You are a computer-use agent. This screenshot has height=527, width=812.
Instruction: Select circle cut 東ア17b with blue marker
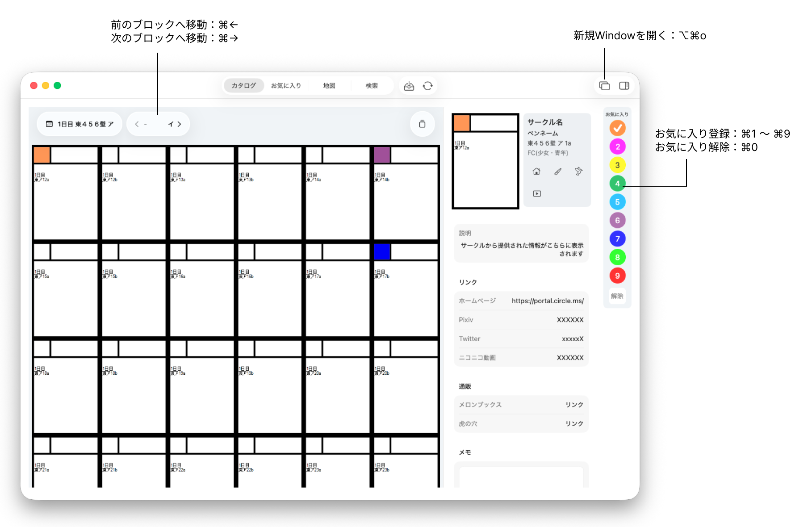point(405,289)
